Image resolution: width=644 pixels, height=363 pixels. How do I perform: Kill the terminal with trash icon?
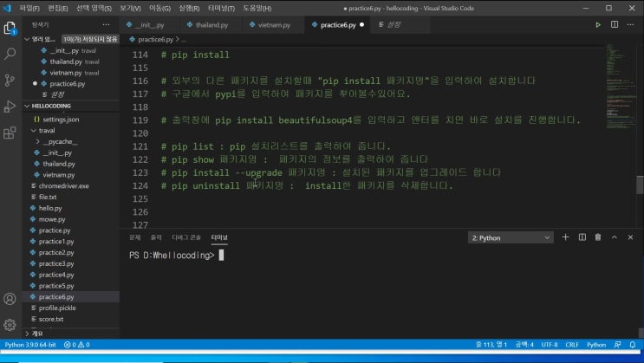[598, 237]
